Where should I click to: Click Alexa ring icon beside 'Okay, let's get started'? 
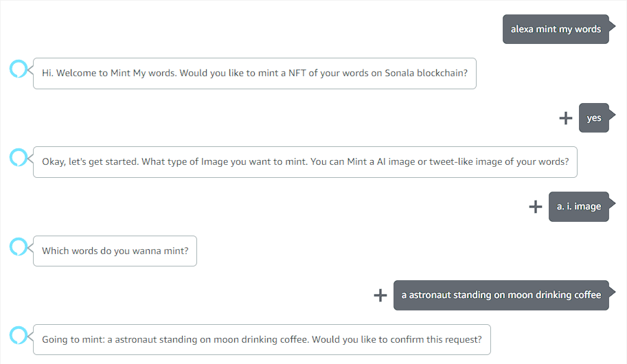19,157
